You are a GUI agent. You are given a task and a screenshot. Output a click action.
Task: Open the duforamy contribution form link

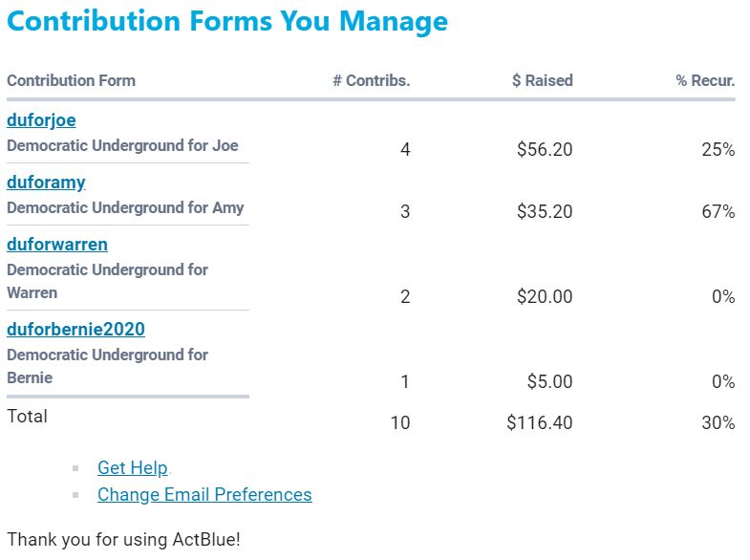click(x=46, y=182)
